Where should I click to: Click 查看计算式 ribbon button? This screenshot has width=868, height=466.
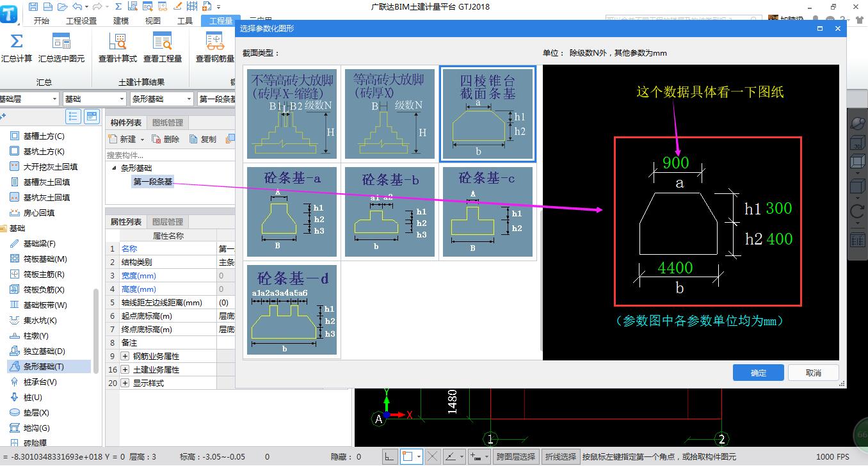[x=118, y=49]
